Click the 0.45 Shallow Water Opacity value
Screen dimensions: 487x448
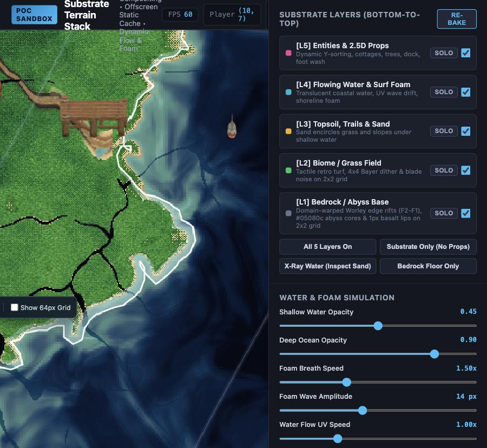click(x=468, y=312)
